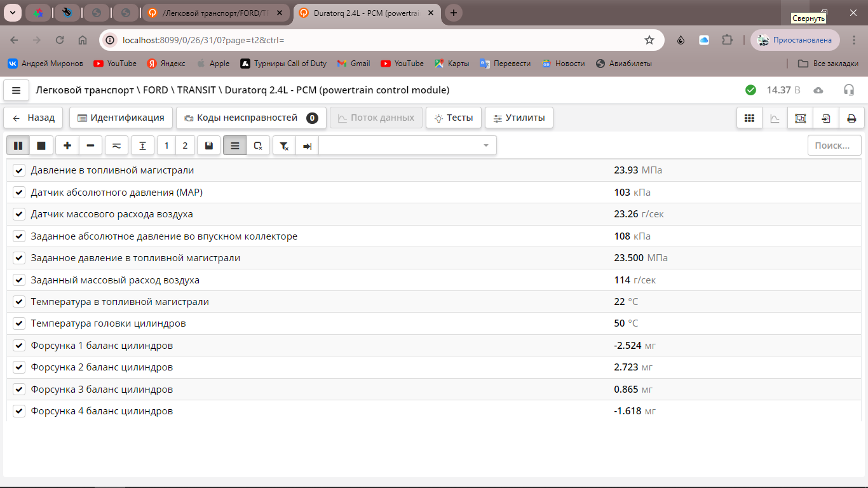Click the plus icon in toolbar
This screenshot has height=488, width=868.
click(67, 146)
